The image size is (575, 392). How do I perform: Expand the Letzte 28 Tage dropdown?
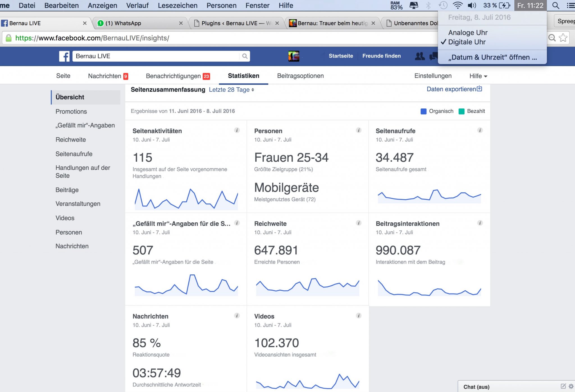[x=231, y=90]
